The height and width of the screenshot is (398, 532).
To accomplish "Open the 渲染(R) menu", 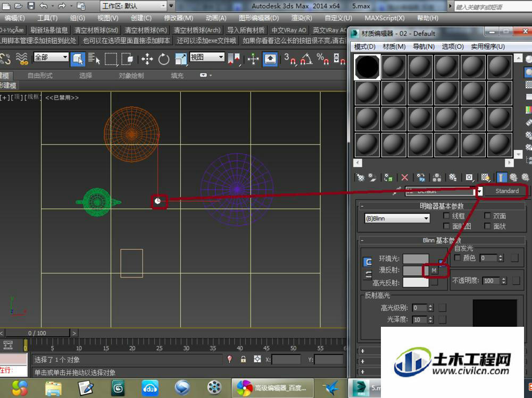I will (x=302, y=18).
